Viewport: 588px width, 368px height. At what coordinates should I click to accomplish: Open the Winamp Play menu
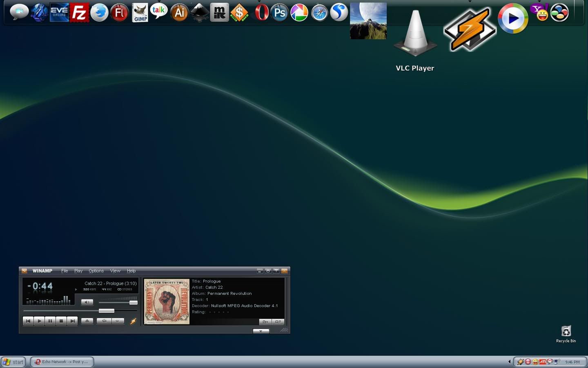(x=78, y=271)
